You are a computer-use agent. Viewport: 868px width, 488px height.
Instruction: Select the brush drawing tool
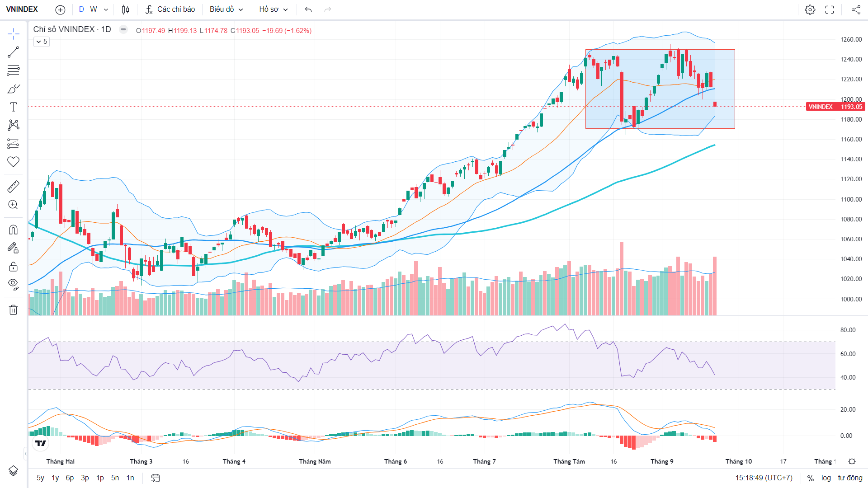pyautogui.click(x=14, y=89)
